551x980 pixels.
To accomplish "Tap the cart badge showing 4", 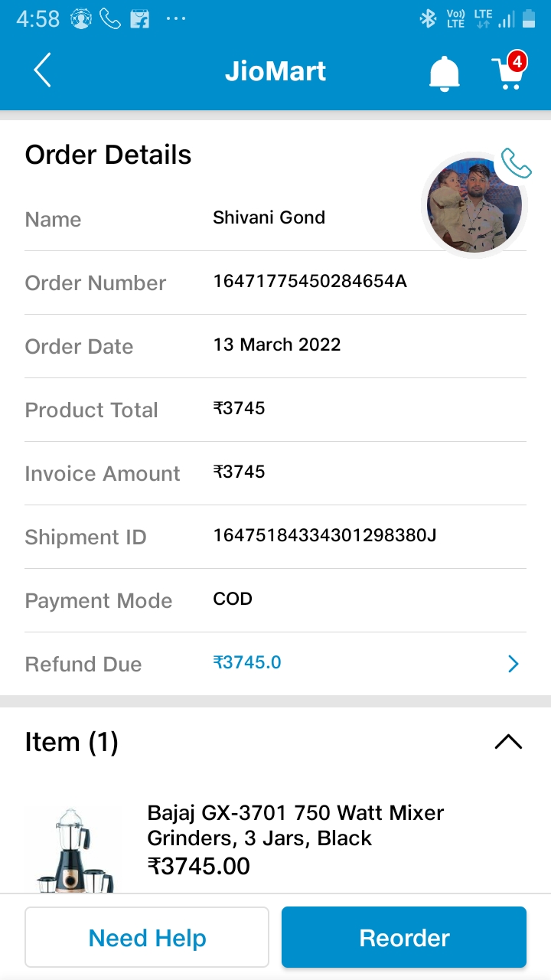I will point(517,61).
